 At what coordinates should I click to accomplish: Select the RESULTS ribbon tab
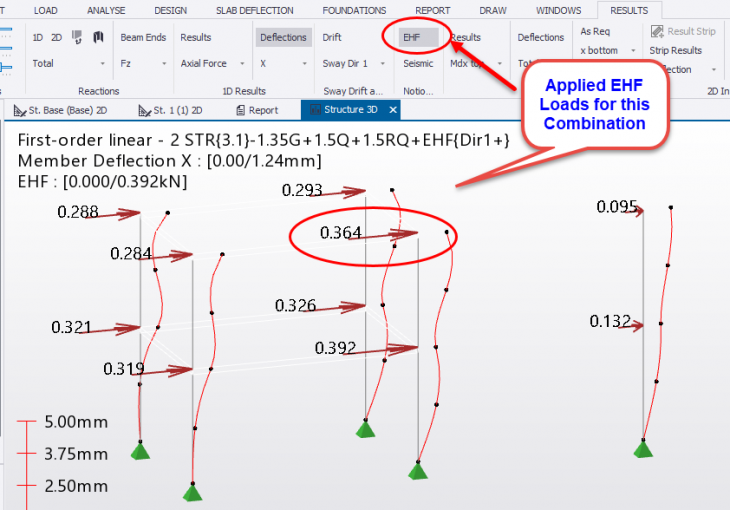(629, 10)
